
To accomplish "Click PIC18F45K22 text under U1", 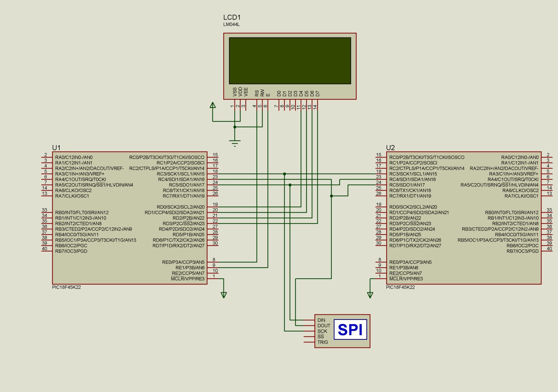I will click(x=67, y=287).
